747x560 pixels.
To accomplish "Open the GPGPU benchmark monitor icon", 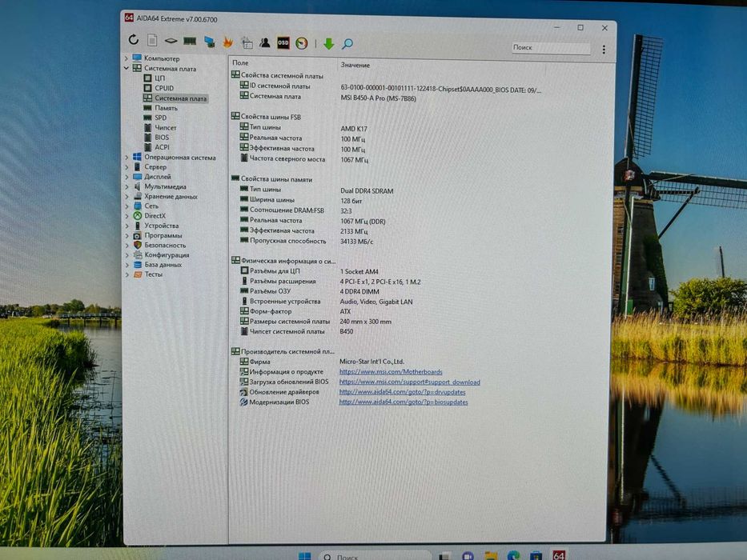I will (209, 42).
